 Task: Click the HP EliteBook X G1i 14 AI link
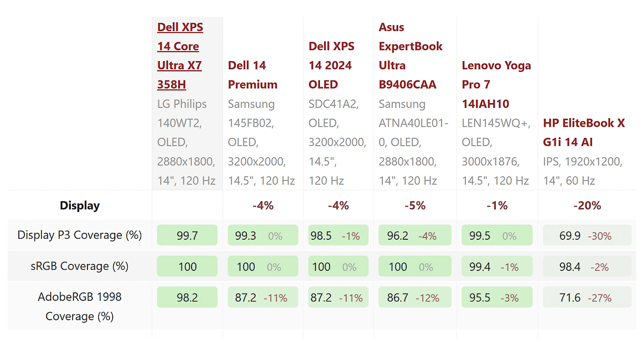pos(584,132)
